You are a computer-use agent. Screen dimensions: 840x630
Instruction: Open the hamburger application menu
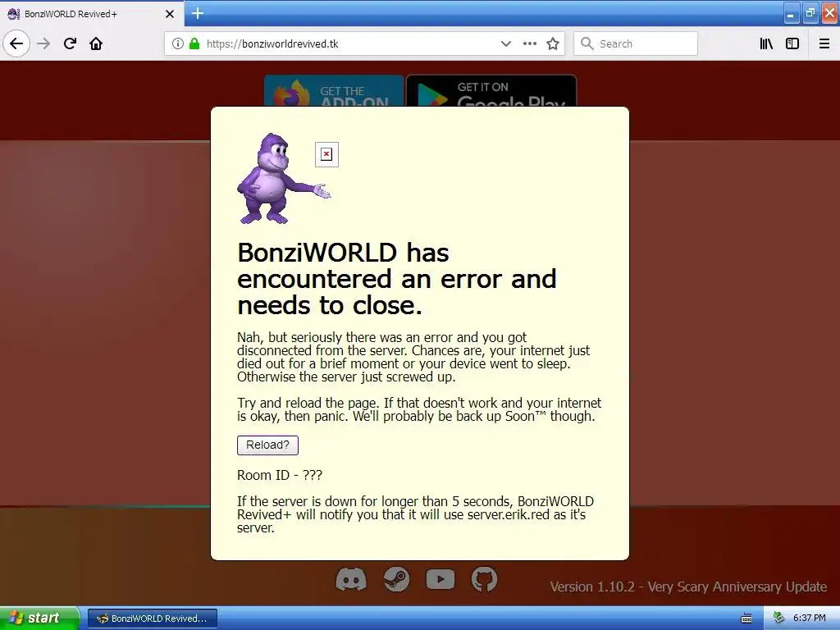[824, 43]
